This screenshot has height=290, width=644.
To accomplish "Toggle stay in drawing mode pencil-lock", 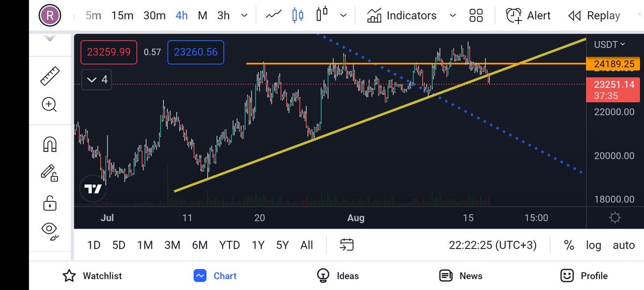I will click(x=49, y=173).
